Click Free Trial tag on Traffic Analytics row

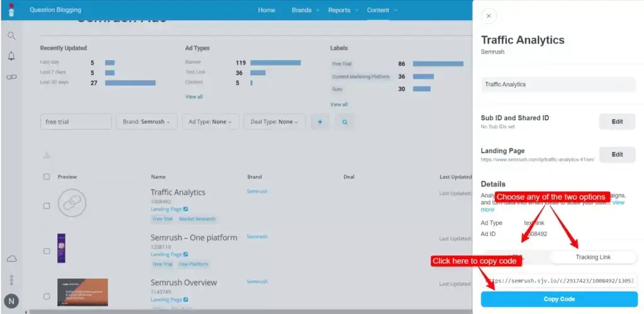point(163,219)
